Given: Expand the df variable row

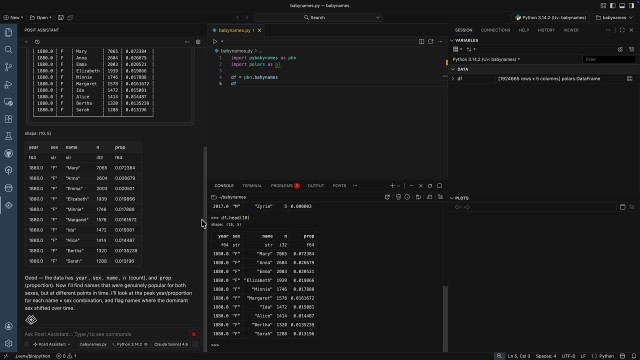Looking at the screenshot, I should [453, 79].
